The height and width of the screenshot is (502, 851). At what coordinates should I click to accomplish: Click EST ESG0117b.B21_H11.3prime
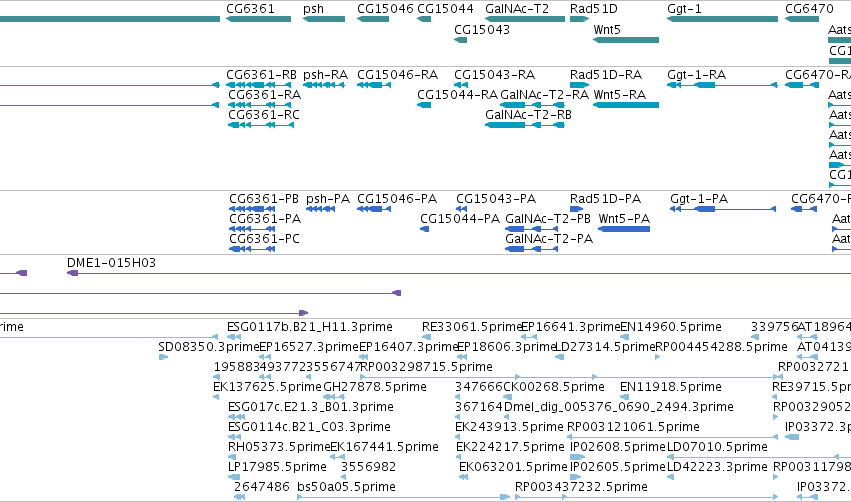click(x=309, y=327)
